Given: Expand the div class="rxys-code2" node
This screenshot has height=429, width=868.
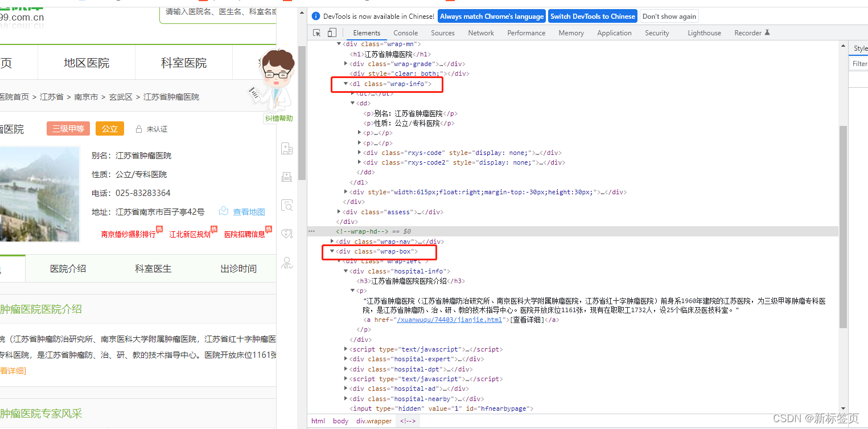Looking at the screenshot, I should 360,162.
